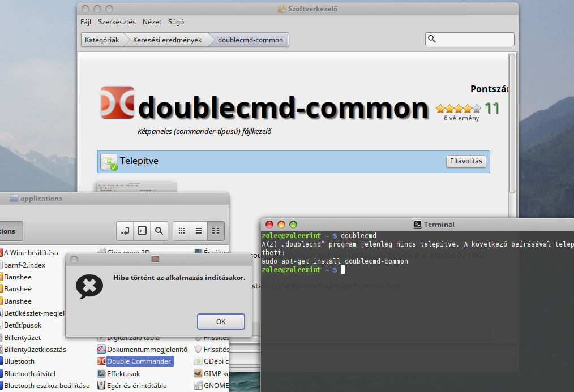Select Bluetooth átvitel entry
Image resolution: width=574 pixels, height=392 pixels.
29,374
